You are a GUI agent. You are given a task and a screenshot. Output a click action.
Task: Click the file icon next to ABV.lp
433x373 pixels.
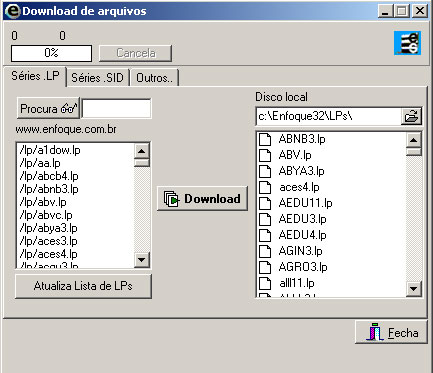(x=265, y=155)
